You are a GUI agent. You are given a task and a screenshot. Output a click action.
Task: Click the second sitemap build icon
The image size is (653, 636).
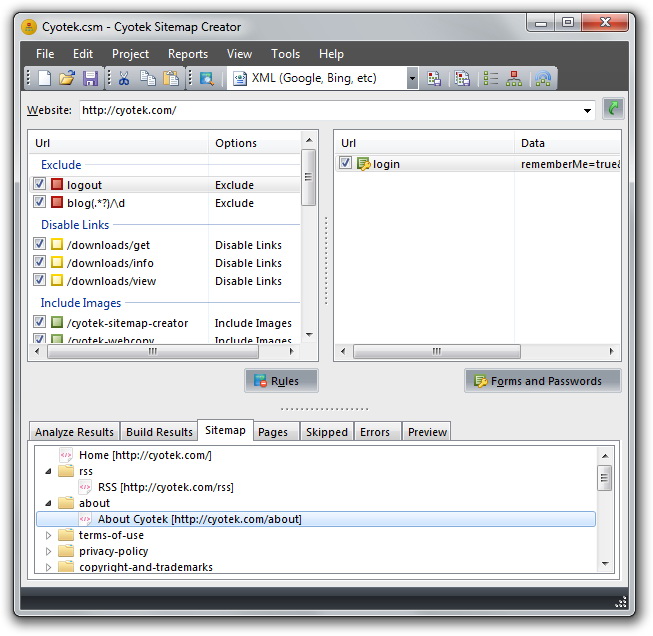coord(462,78)
